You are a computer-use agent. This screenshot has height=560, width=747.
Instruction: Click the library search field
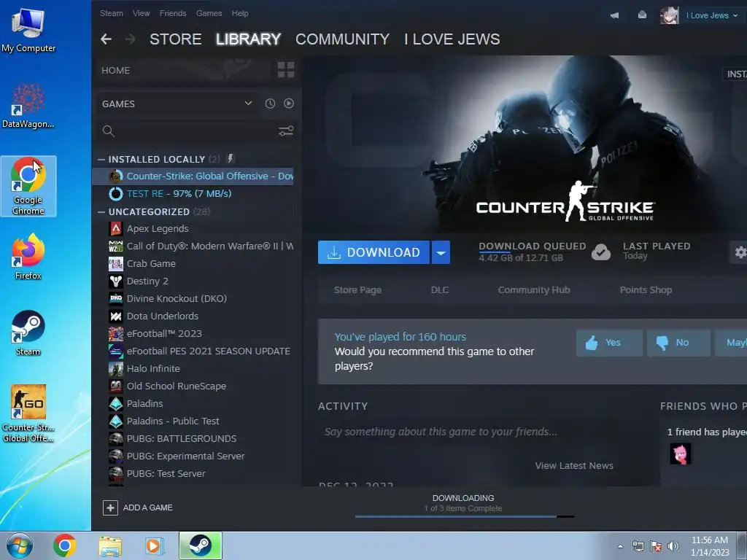pyautogui.click(x=196, y=131)
